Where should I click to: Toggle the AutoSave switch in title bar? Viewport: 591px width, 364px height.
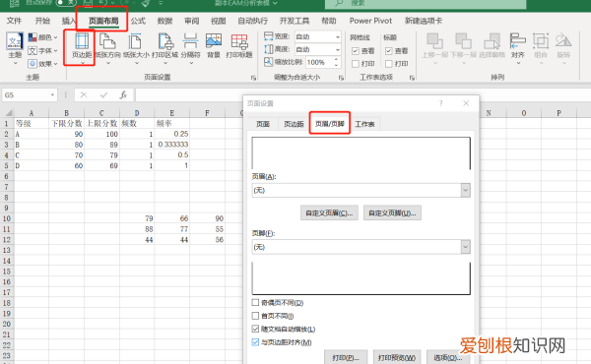click(x=66, y=3)
